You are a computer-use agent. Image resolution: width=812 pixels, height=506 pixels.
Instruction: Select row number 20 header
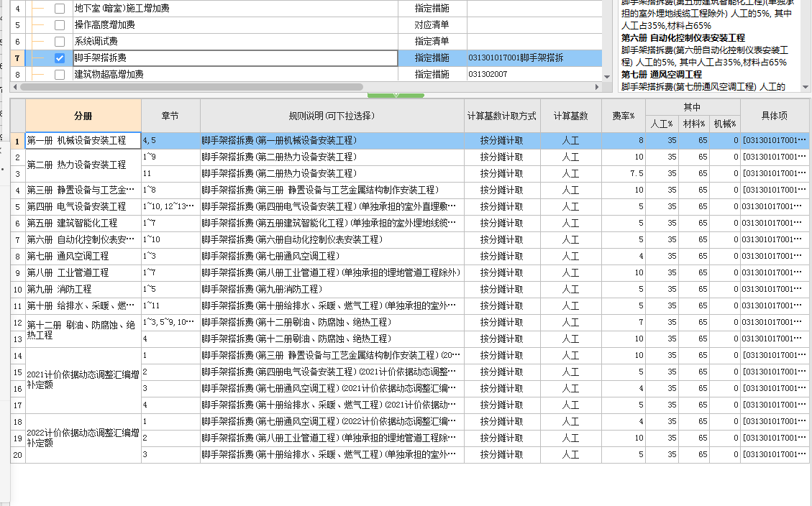(17, 455)
